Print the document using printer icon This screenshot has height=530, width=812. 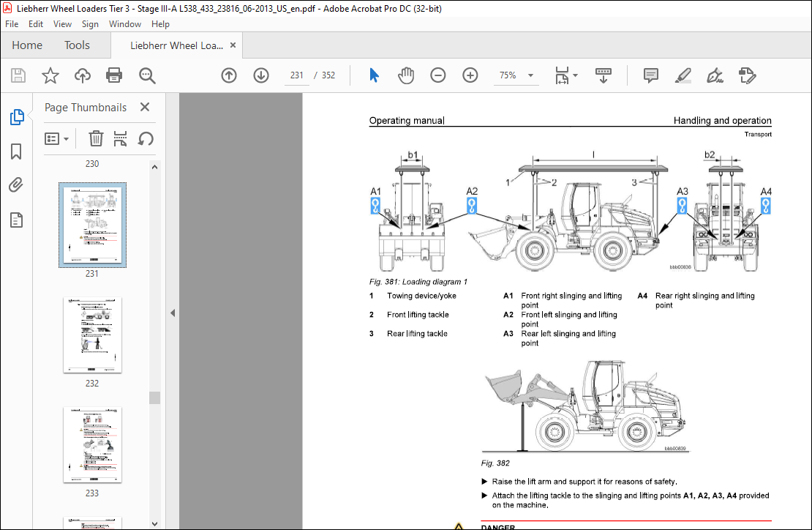(114, 75)
